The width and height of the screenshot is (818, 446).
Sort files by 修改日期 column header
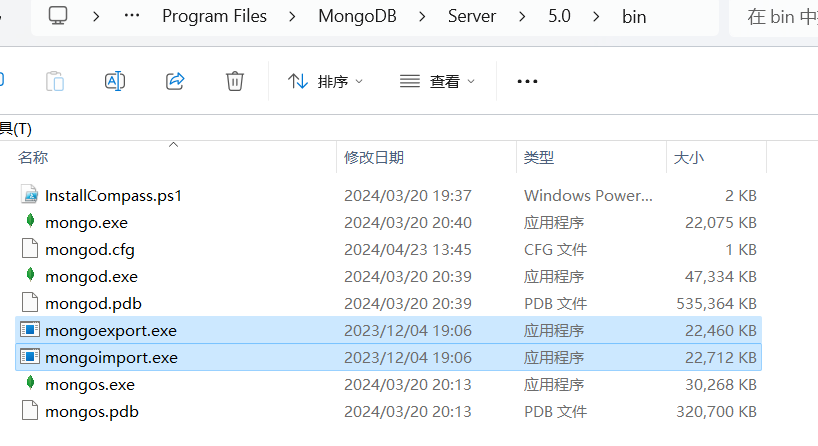pyautogui.click(x=374, y=158)
